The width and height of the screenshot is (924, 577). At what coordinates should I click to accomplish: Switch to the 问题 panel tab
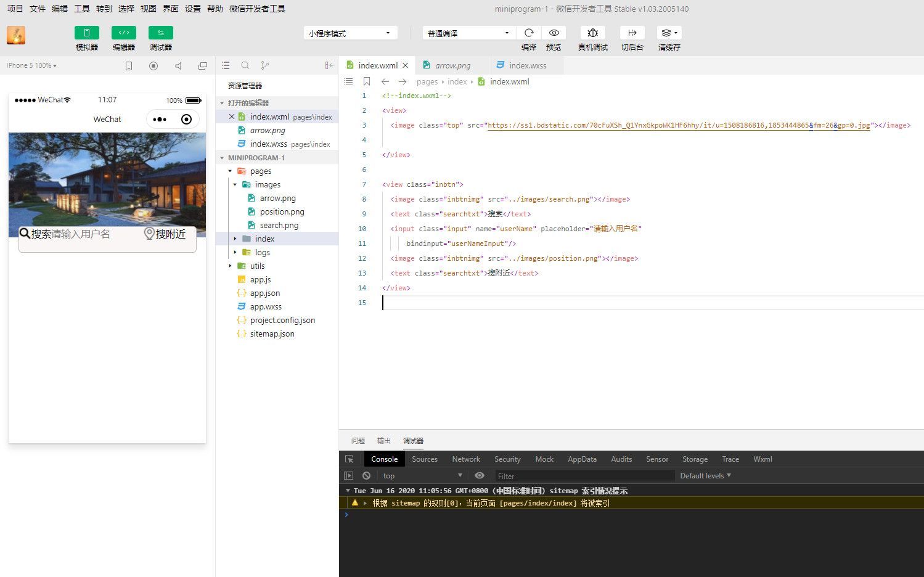pyautogui.click(x=358, y=441)
